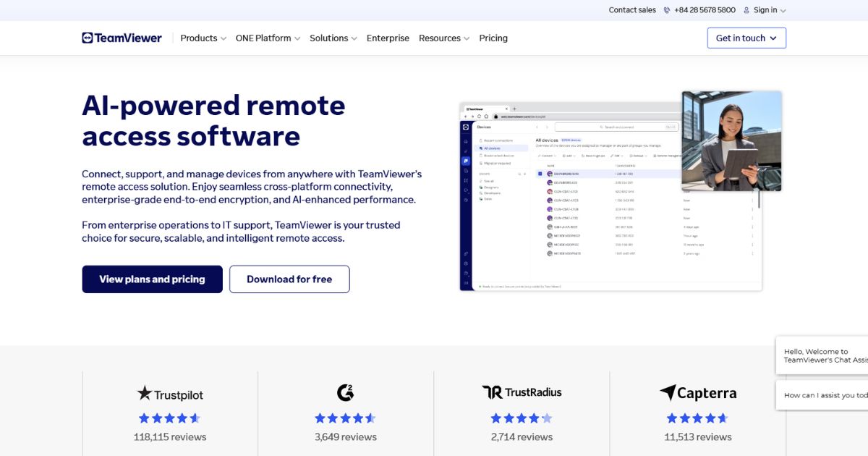Click the 'How can I assist you' chat bubble
Image resolution: width=868 pixels, height=456 pixels.
[x=822, y=395]
